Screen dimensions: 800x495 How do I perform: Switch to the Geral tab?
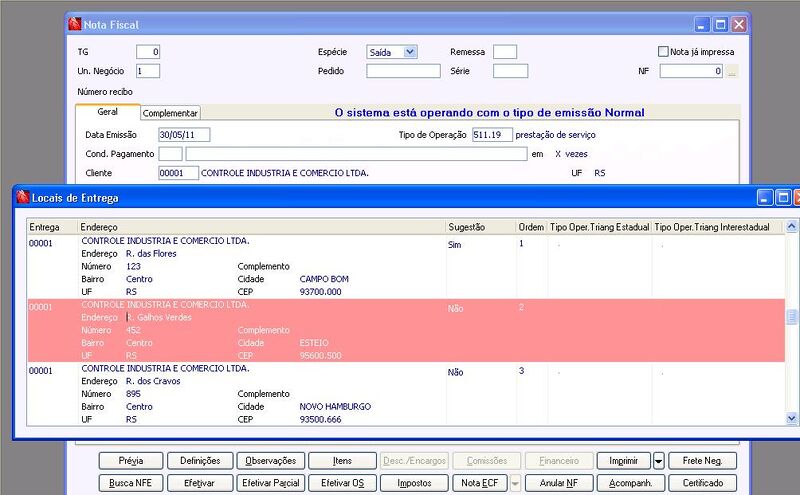click(x=108, y=112)
